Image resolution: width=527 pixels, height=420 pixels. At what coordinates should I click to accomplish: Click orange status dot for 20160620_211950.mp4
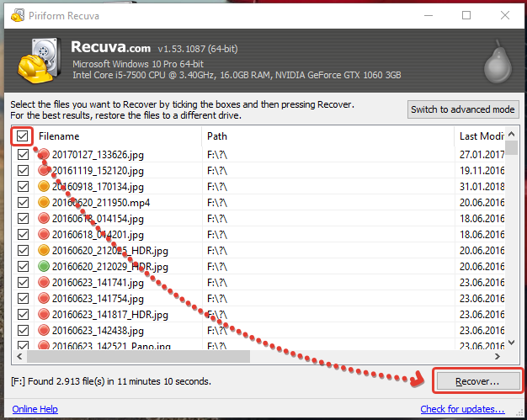(45, 203)
